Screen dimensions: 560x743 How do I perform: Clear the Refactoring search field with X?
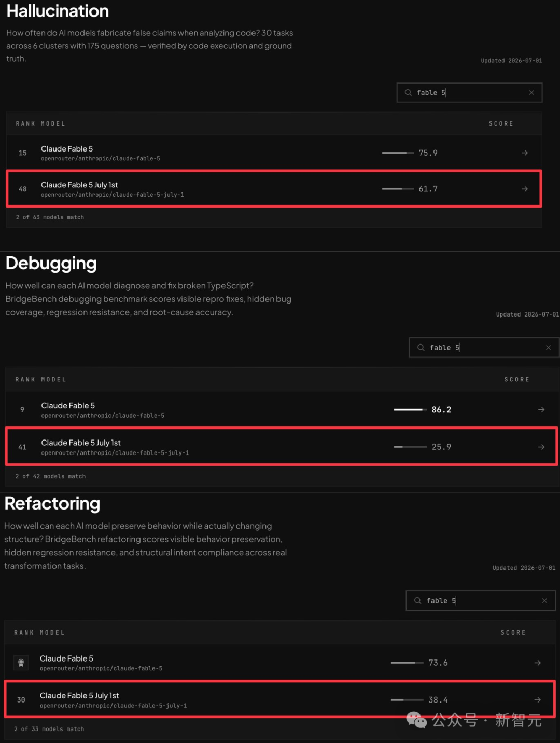[544, 601]
